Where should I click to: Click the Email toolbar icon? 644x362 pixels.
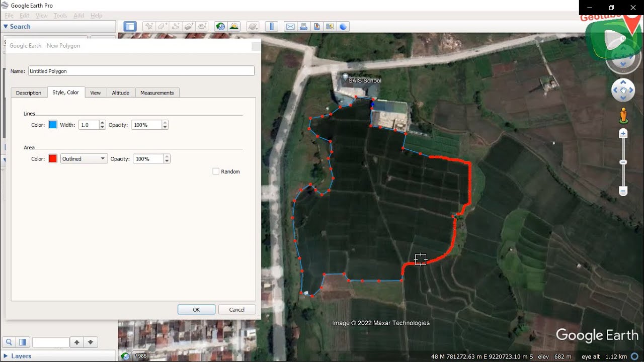290,27
